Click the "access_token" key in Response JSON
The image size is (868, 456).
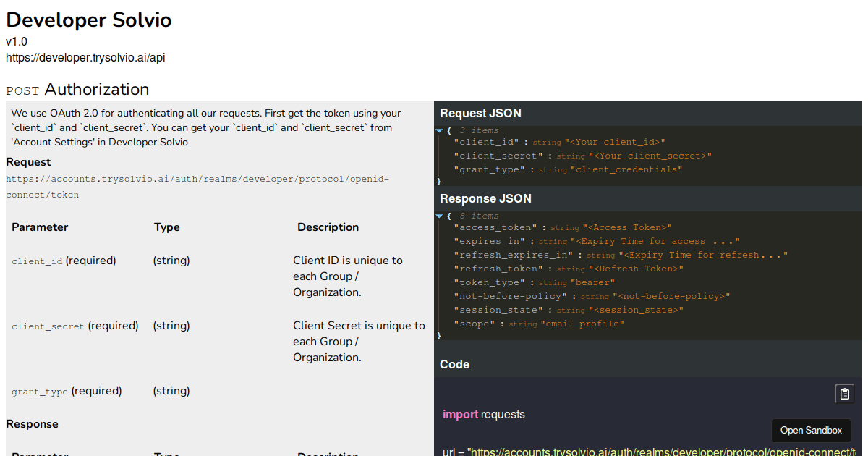tap(495, 227)
